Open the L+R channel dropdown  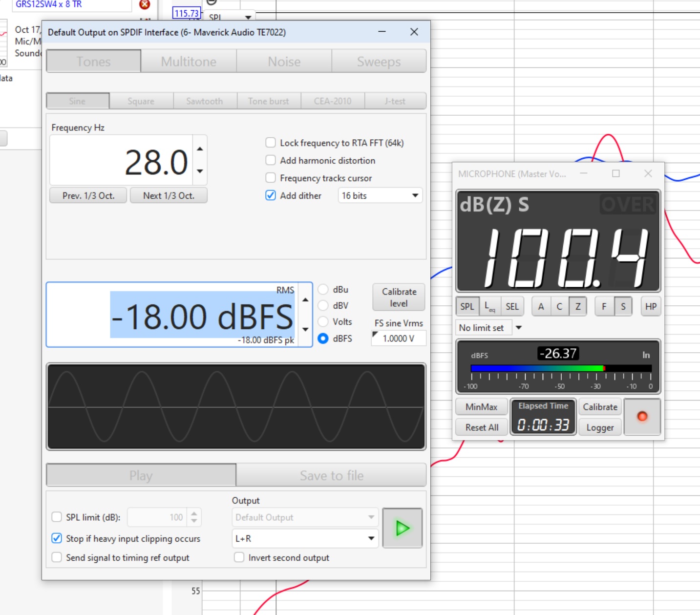[x=305, y=538]
